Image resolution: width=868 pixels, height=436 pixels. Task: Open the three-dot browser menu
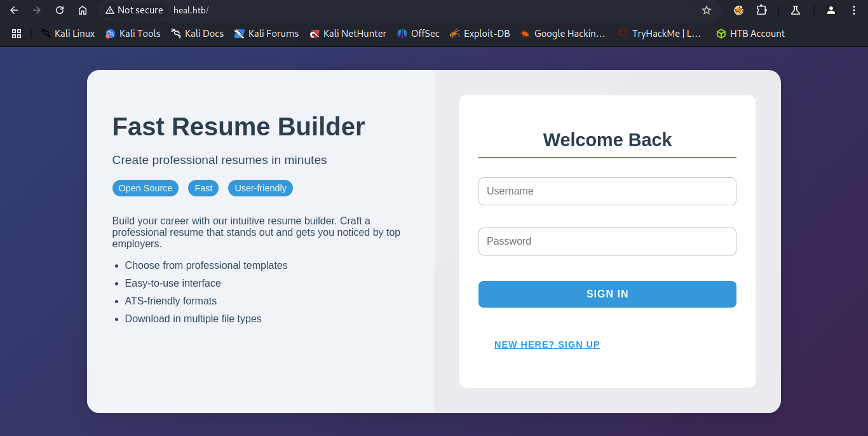pyautogui.click(x=853, y=10)
